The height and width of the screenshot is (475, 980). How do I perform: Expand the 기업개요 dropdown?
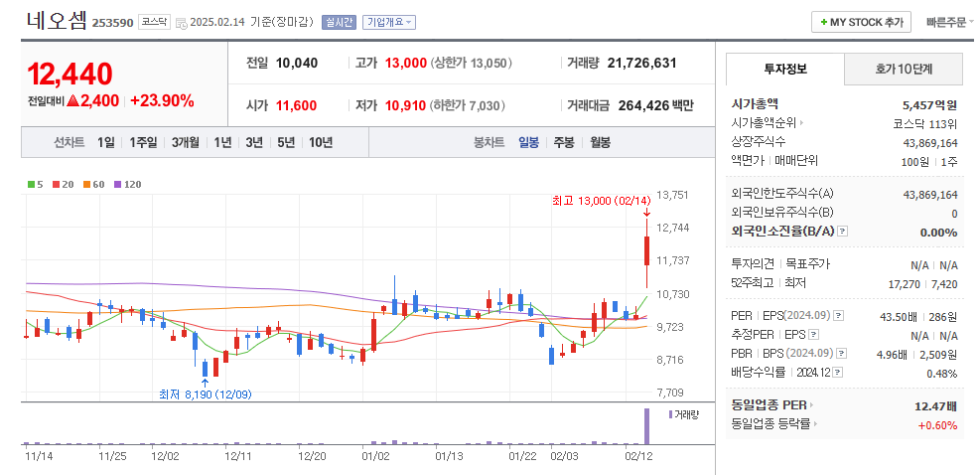[389, 23]
